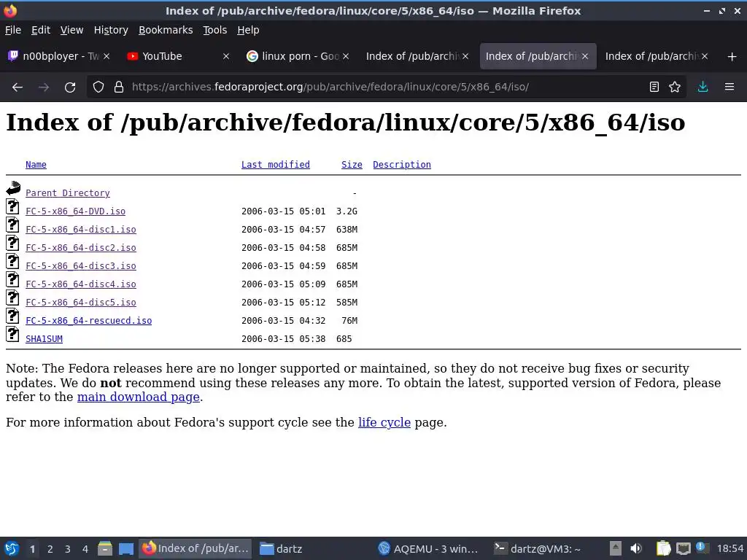The height and width of the screenshot is (560, 747).
Task: Bookmark this page with star icon
Action: pyautogui.click(x=675, y=87)
